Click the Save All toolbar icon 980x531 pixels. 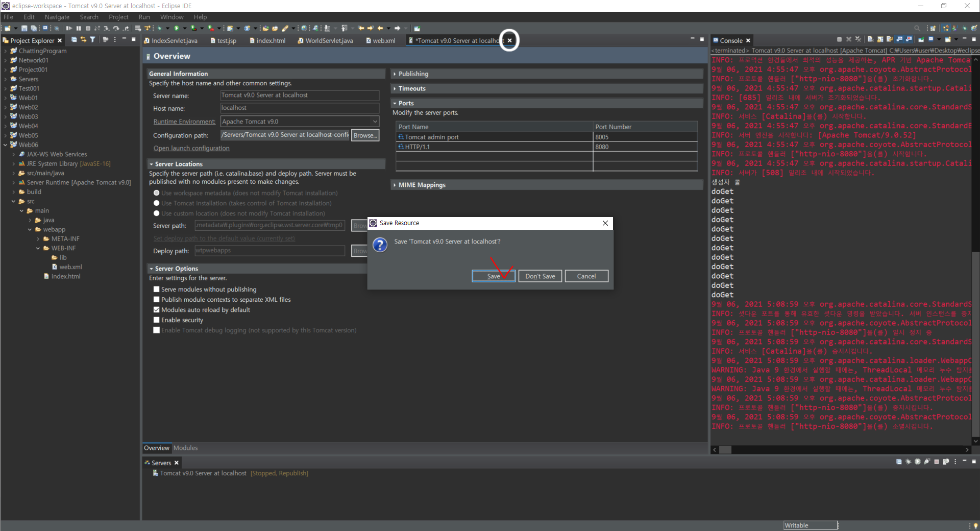pyautogui.click(x=34, y=28)
